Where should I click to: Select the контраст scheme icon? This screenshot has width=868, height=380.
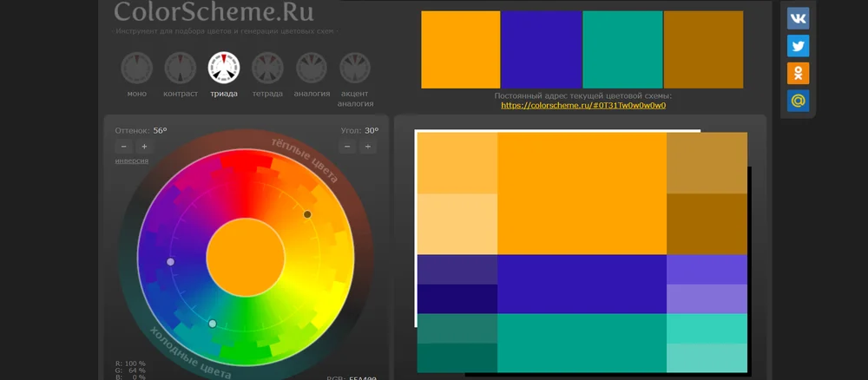coord(180,68)
